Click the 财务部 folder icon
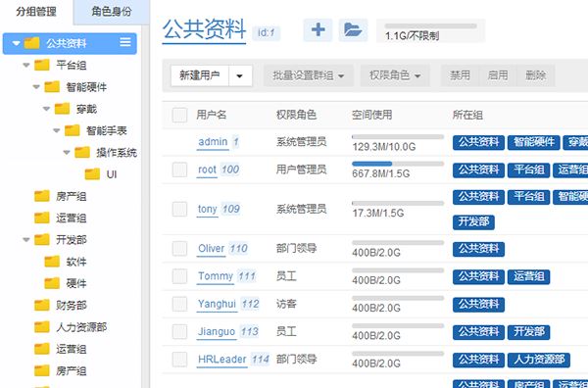The height and width of the screenshot is (388, 588). click(x=42, y=305)
